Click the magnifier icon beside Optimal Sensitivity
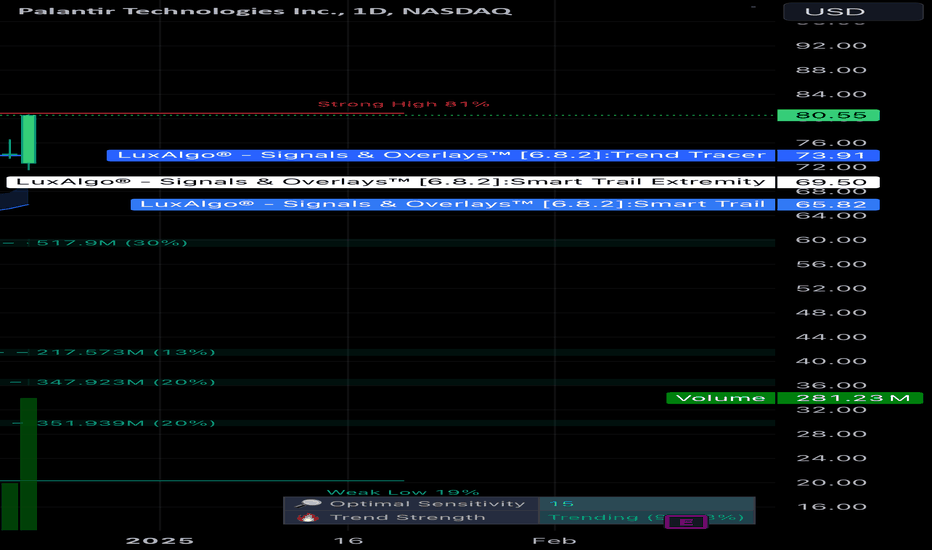This screenshot has height=550, width=932. [307, 504]
